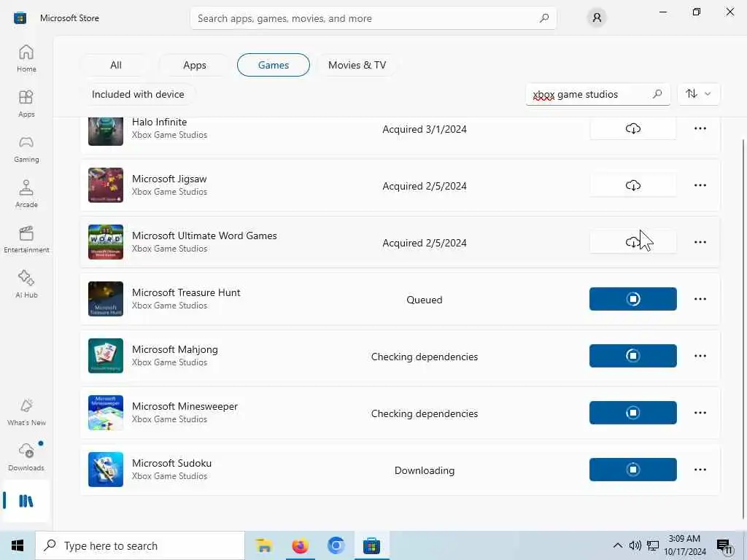Open the Microsoft Minesweeper thumbnail

click(106, 413)
